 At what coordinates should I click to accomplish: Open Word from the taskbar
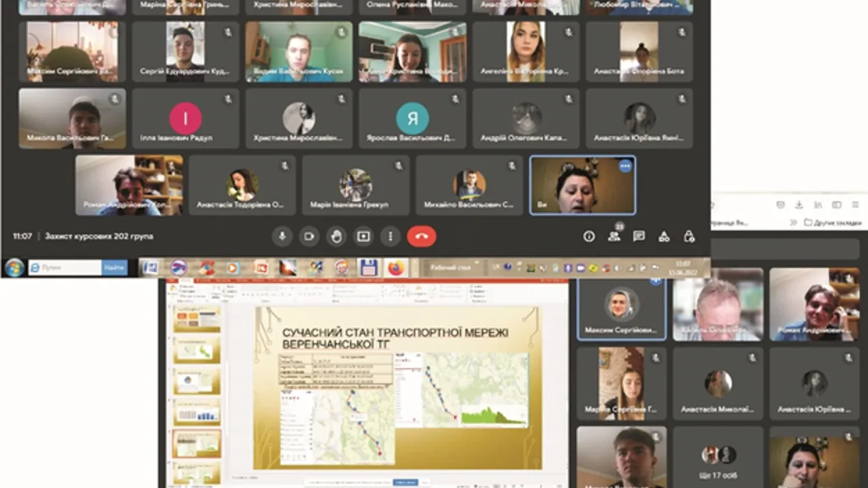point(150,268)
